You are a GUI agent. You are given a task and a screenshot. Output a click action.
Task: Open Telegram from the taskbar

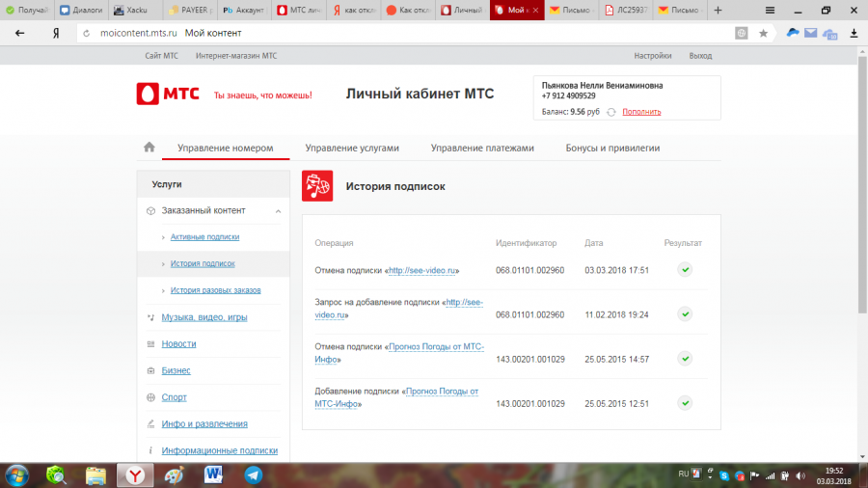tap(254, 475)
